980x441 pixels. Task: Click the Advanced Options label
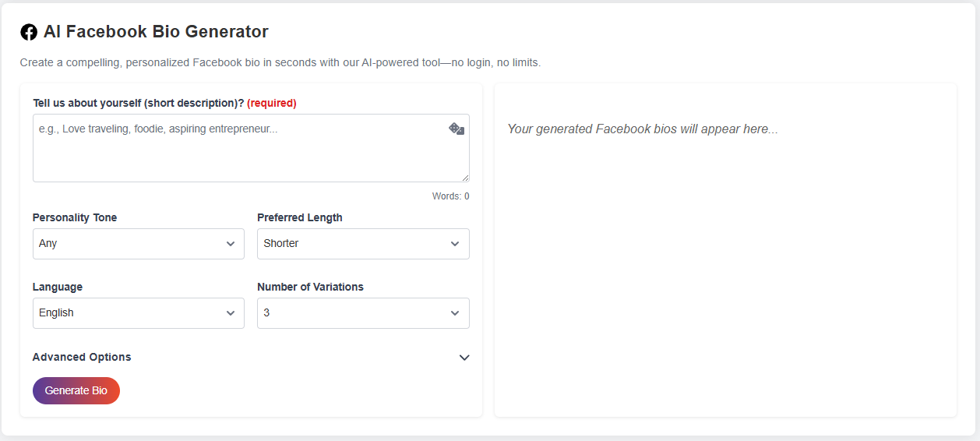(x=82, y=357)
